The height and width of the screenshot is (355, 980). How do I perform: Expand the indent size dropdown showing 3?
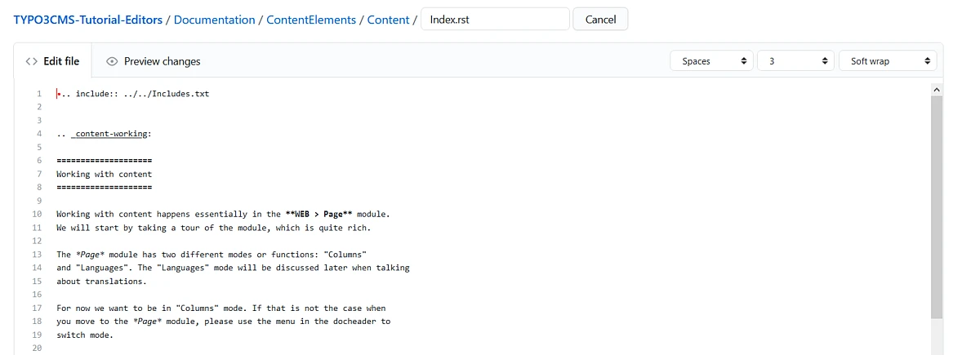tap(795, 61)
